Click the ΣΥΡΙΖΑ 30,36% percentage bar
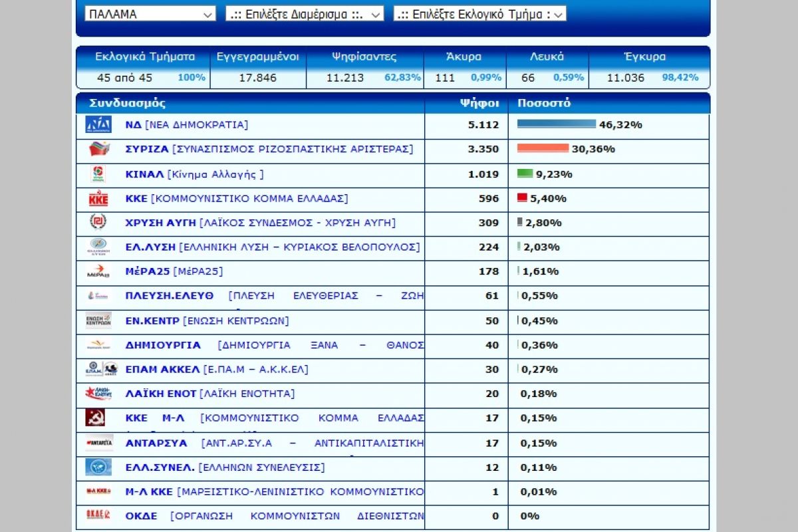The width and height of the screenshot is (798, 532). [x=543, y=148]
